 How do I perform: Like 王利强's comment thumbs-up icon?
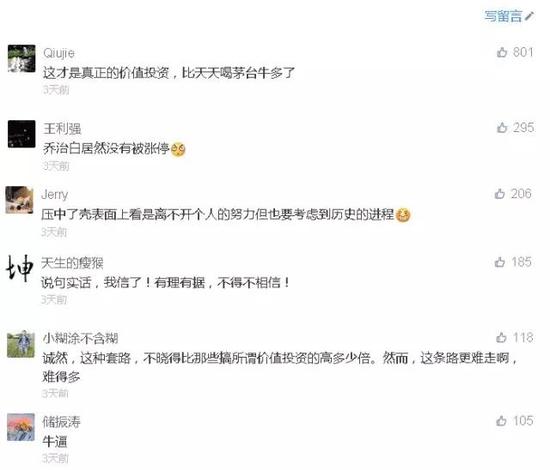[502, 127]
